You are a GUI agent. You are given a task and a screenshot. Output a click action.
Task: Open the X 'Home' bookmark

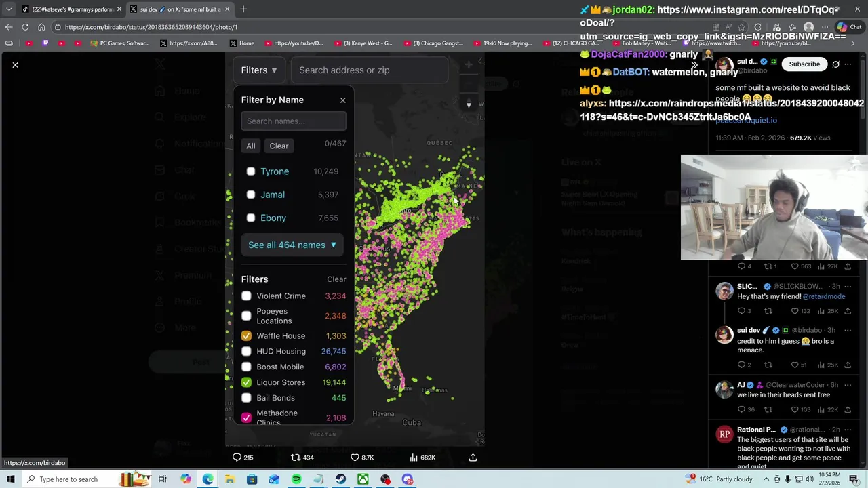[x=241, y=43]
